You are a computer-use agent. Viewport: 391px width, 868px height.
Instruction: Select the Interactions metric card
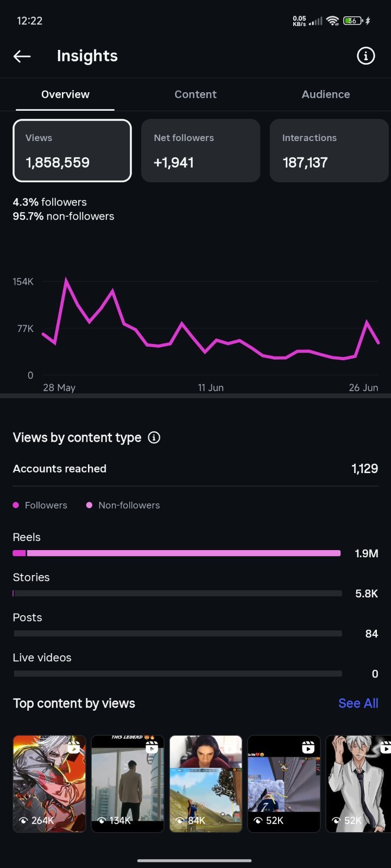coord(330,150)
